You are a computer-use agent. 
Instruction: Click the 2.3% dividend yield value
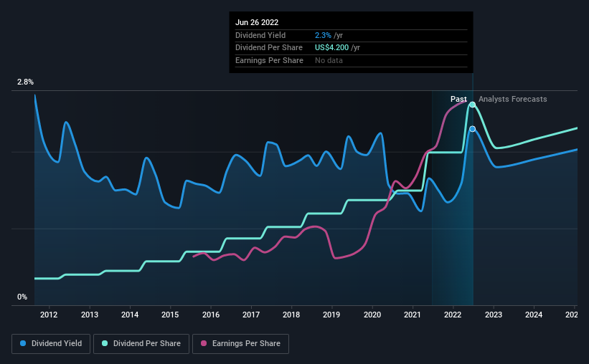(x=323, y=35)
